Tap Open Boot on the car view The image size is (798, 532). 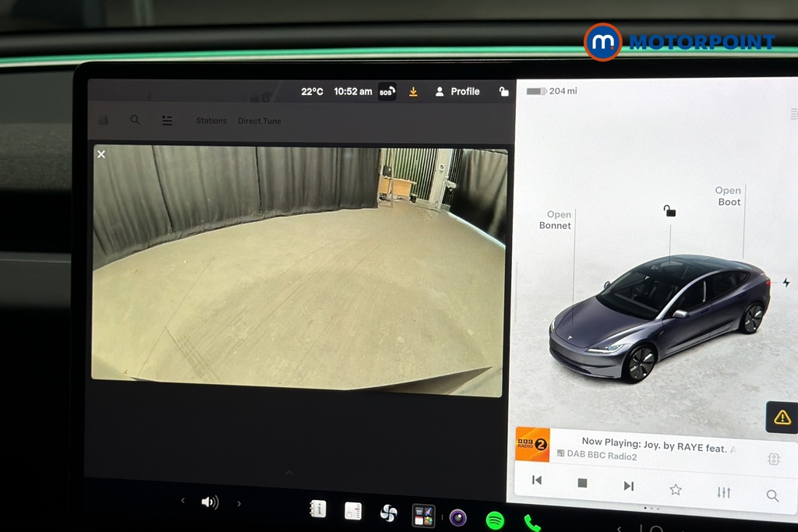(729, 196)
